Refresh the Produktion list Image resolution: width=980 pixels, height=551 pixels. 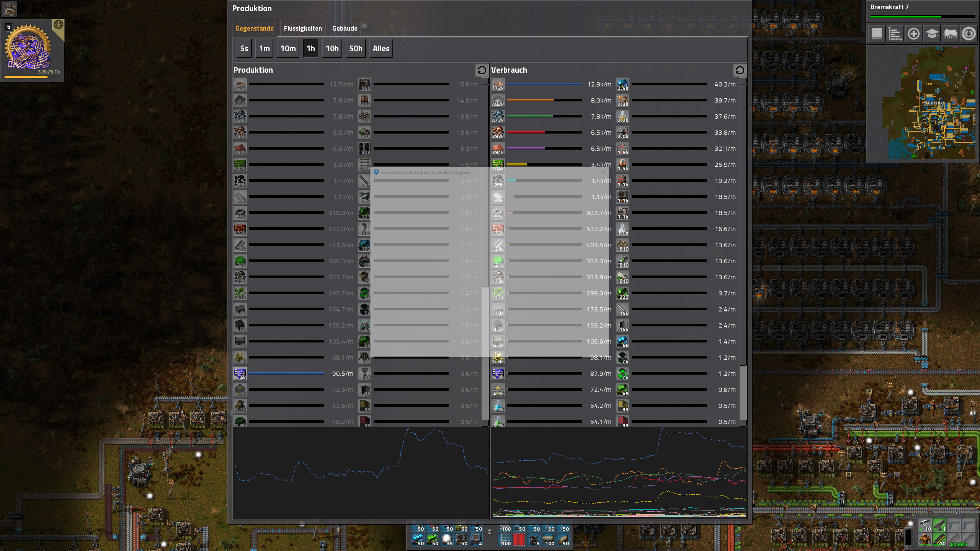click(x=482, y=70)
